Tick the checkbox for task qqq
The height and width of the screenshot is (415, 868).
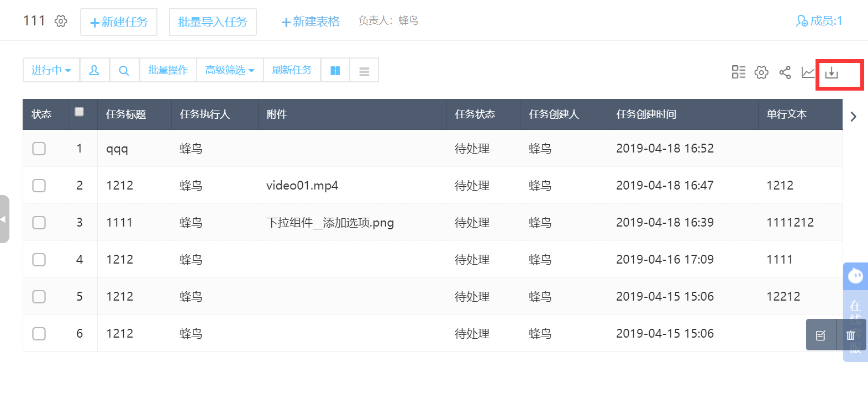pos(39,149)
